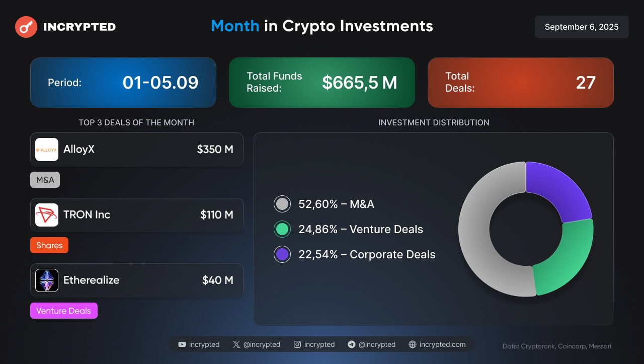Open the YouTube incrypted link icon
644x364 pixels.
click(x=182, y=344)
